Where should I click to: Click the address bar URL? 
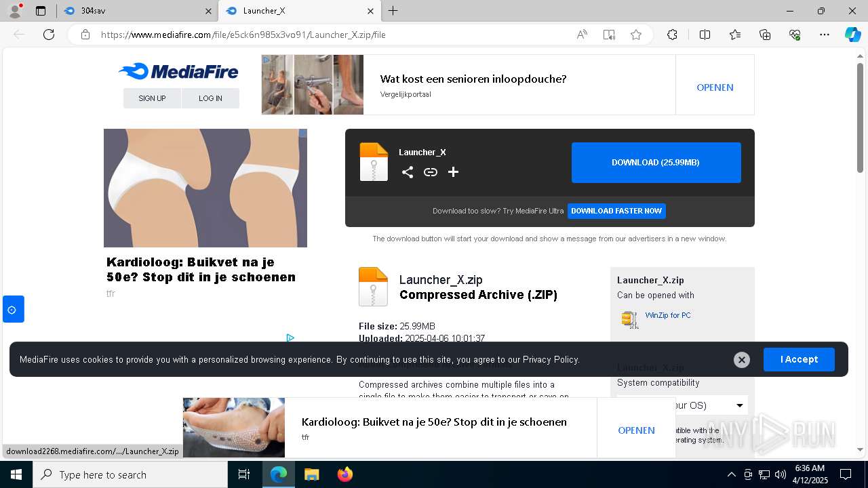tap(243, 35)
